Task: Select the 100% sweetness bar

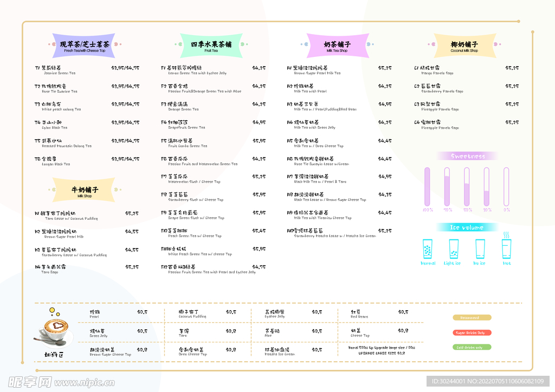Action: 427,187
